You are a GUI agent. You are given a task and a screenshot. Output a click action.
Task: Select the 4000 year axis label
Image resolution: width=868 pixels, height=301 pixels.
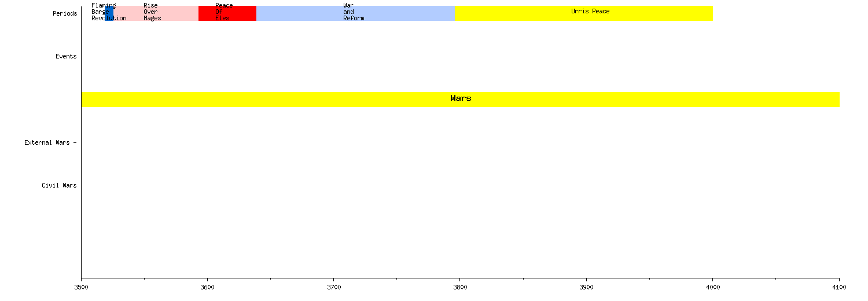pyautogui.click(x=712, y=287)
